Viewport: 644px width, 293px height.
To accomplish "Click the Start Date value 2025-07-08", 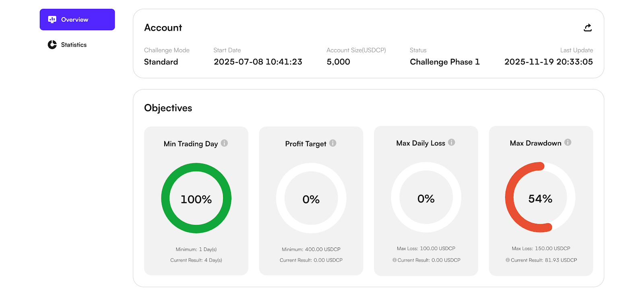I will (258, 62).
